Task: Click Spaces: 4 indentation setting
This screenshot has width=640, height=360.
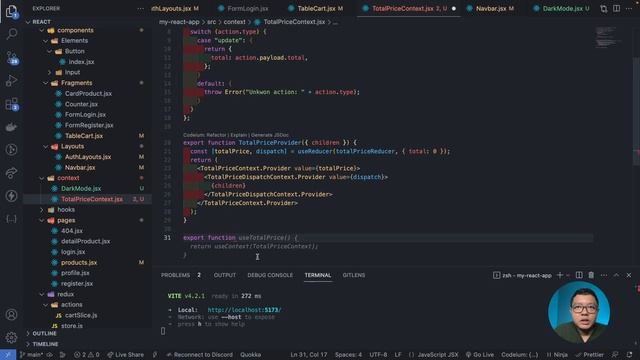Action: pyautogui.click(x=348, y=355)
